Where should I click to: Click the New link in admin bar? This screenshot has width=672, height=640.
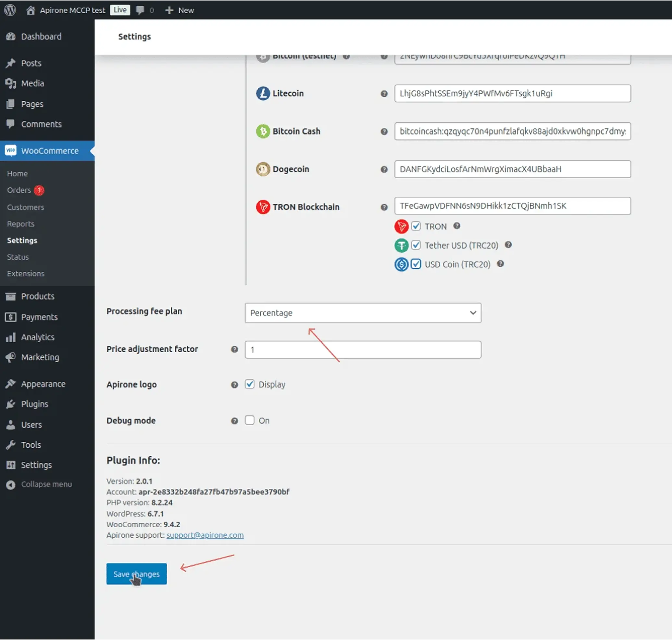click(186, 10)
